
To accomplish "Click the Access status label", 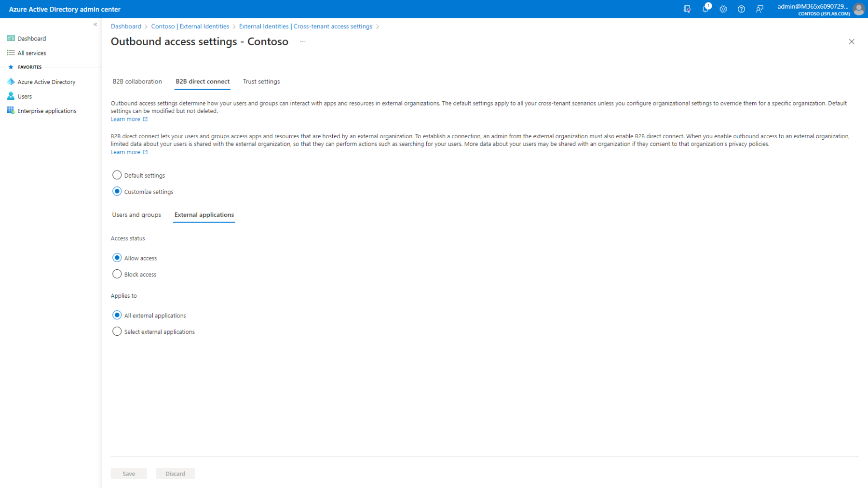I will 128,238.
